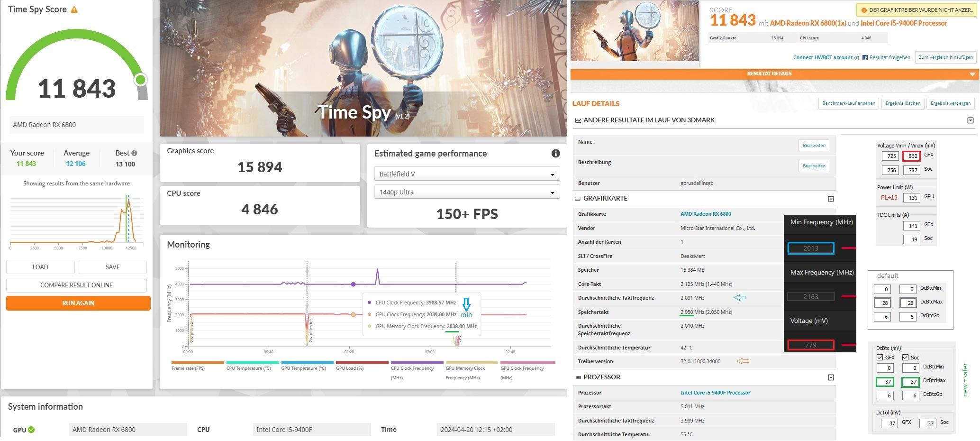Click the warning icon beside Time Spy Score
980x441 pixels.
coord(74,9)
